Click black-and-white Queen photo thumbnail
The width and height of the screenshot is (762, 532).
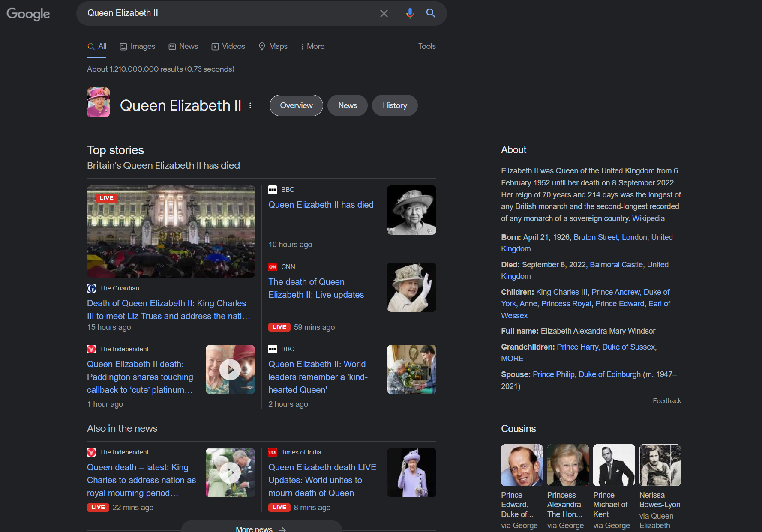tap(411, 210)
